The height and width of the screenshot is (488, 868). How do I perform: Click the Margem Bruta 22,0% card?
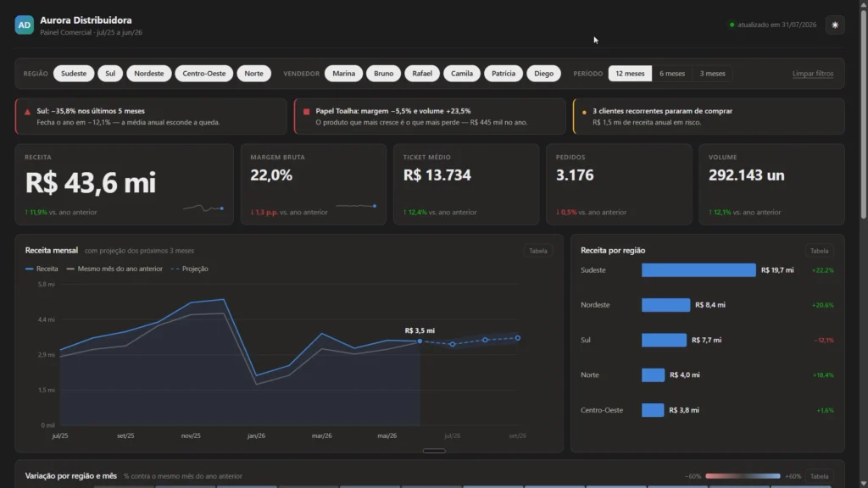coord(314,184)
